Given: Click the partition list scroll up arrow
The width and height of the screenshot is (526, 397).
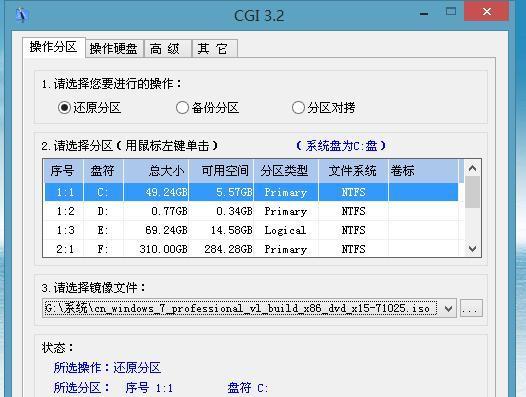Looking at the screenshot, I should click(472, 168).
